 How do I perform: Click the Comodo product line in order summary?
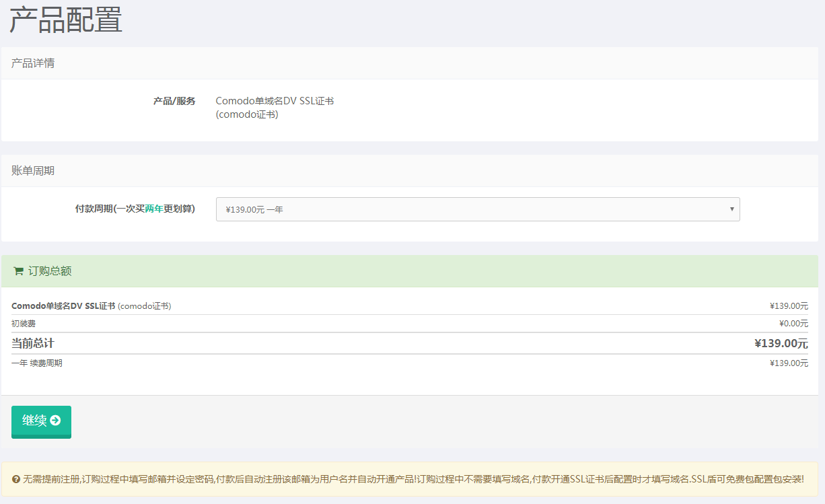[91, 306]
